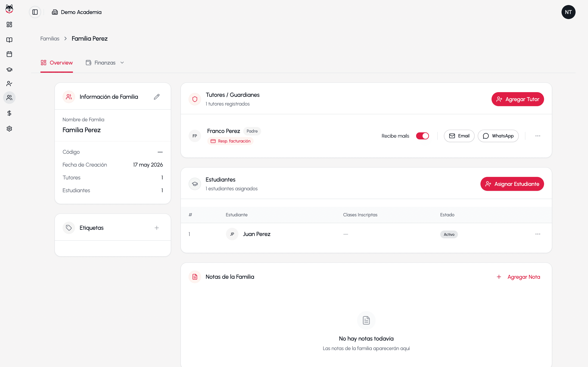Image resolution: width=588 pixels, height=367 pixels.
Task: Turn off the Recibe mails toggle
Action: click(x=422, y=136)
